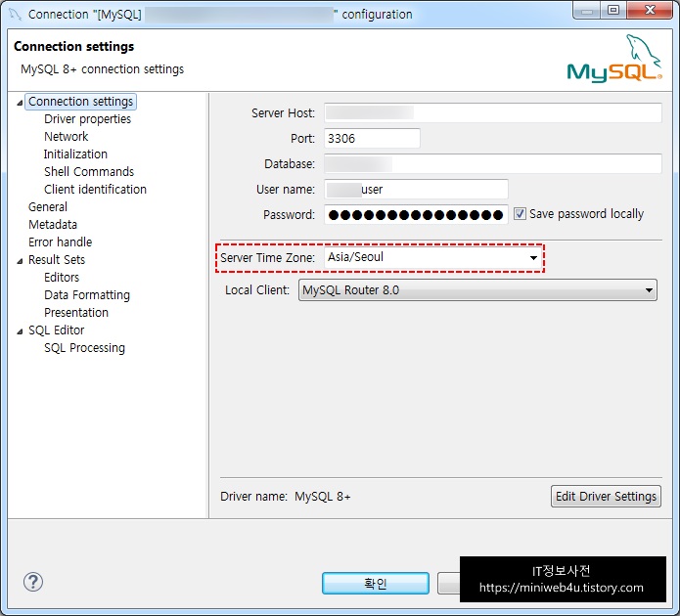Screen dimensions: 680x616
Task: Click into the Password field
Action: (416, 214)
